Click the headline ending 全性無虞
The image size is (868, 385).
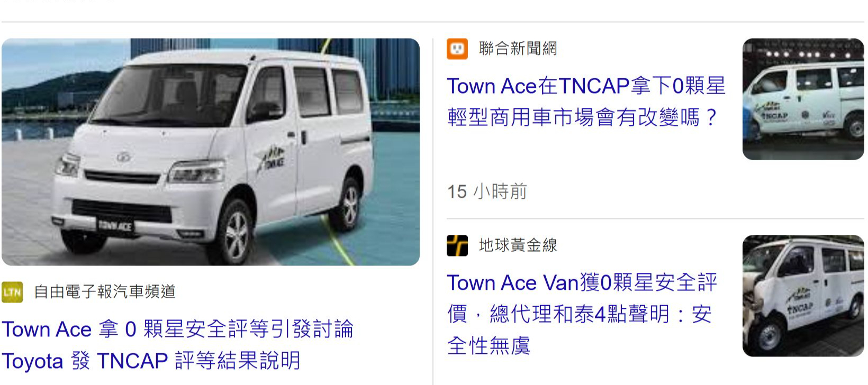coord(489,346)
